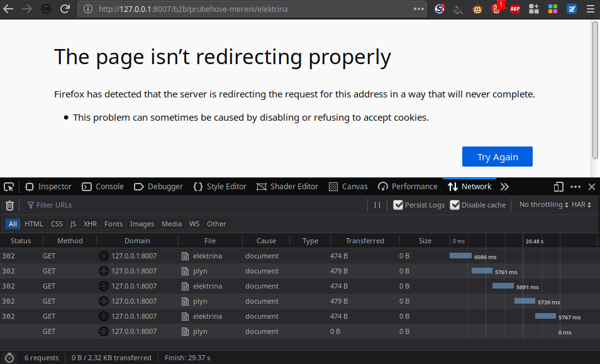The height and width of the screenshot is (364, 600).
Task: Open the HAR export dropdown
Action: click(581, 205)
